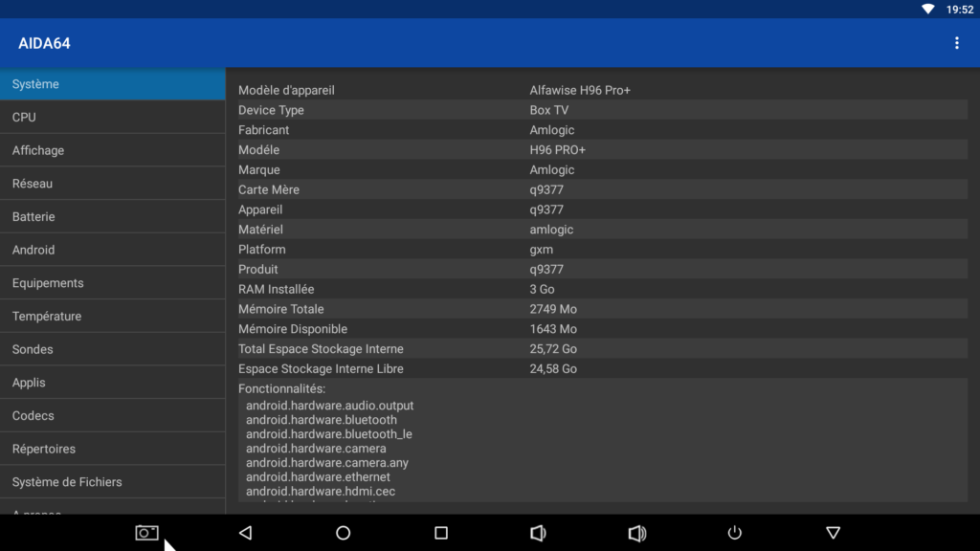
Task: Select the Appareil row label
Action: point(260,209)
